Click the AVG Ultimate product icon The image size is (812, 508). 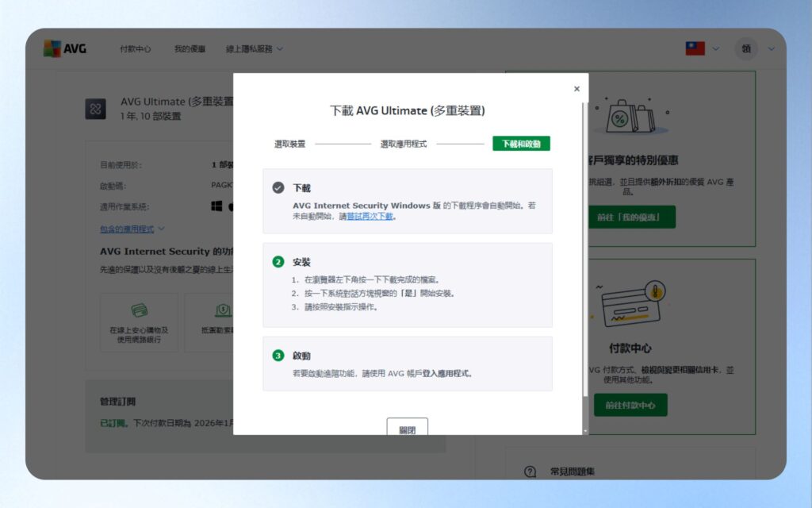(95, 109)
